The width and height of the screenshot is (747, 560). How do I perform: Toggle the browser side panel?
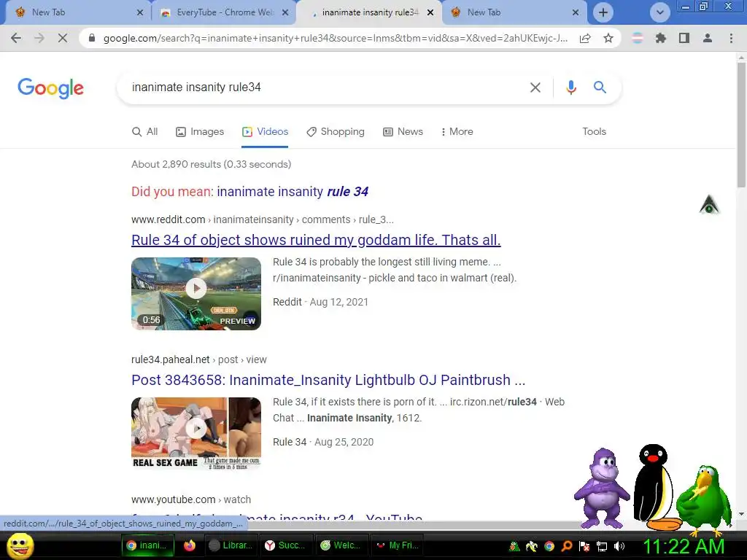click(x=684, y=38)
